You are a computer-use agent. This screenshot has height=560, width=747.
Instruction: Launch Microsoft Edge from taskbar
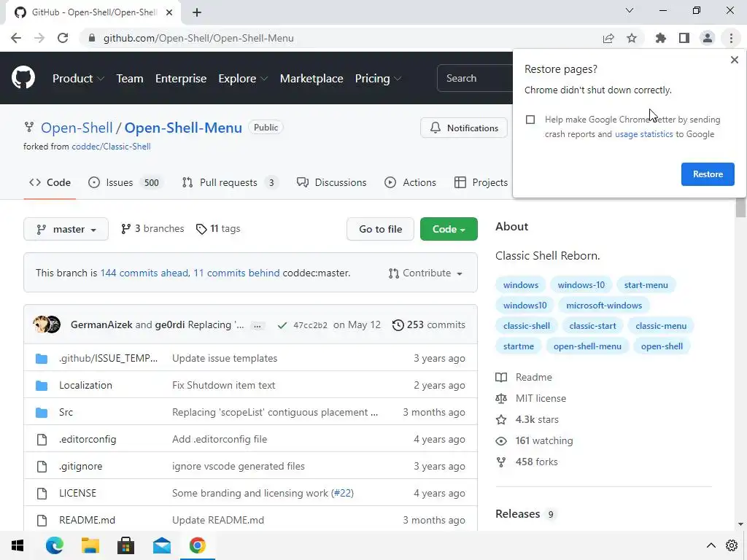tap(54, 545)
